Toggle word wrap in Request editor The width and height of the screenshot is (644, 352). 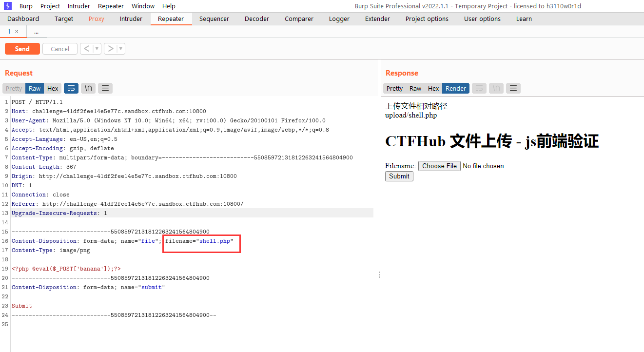coord(71,88)
